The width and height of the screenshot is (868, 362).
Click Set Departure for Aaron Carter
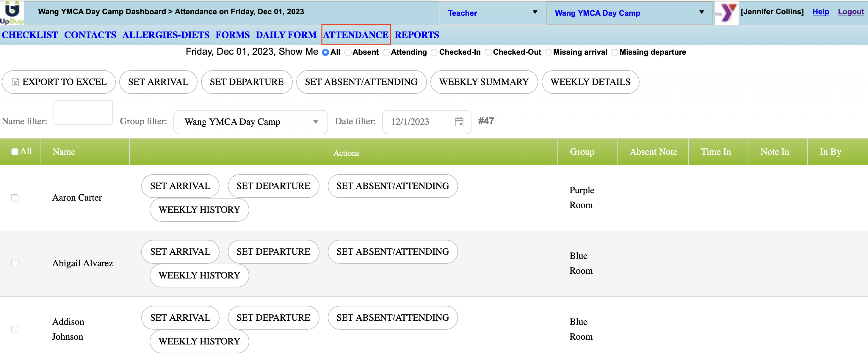coord(273,186)
